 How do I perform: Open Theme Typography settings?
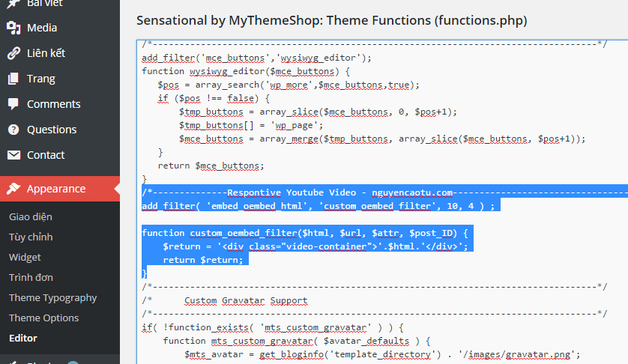52,298
